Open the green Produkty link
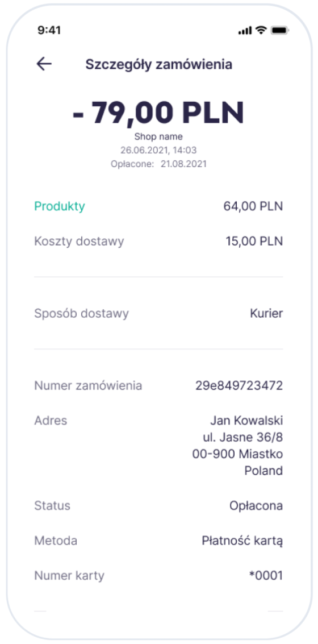The image size is (318, 644). tap(60, 206)
